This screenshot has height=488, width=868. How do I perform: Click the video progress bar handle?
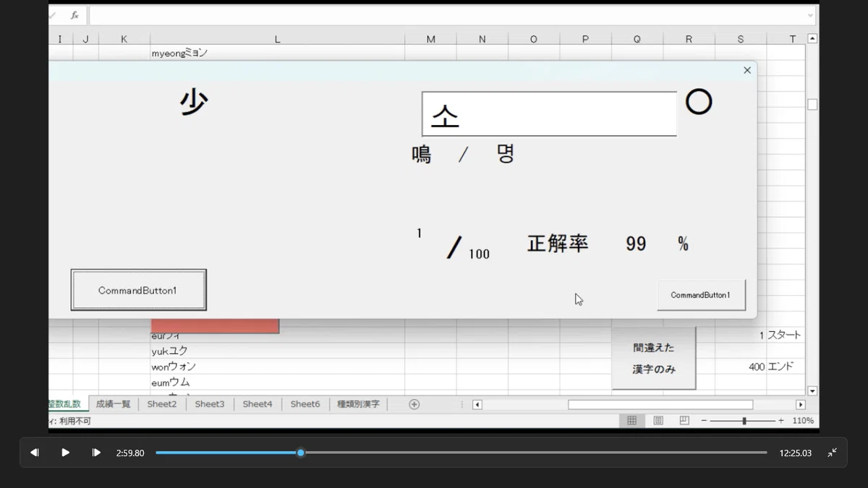tap(301, 453)
